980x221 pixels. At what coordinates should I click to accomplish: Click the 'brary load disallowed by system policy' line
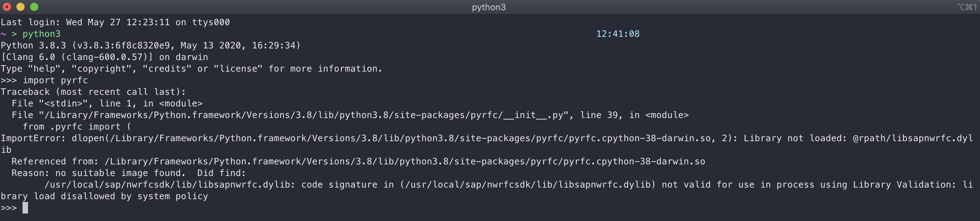pos(104,196)
